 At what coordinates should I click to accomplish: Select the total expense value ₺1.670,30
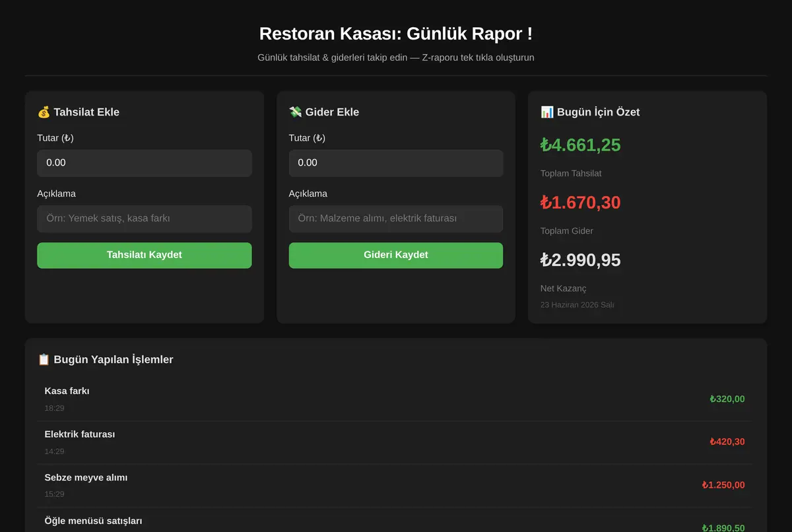tap(580, 203)
